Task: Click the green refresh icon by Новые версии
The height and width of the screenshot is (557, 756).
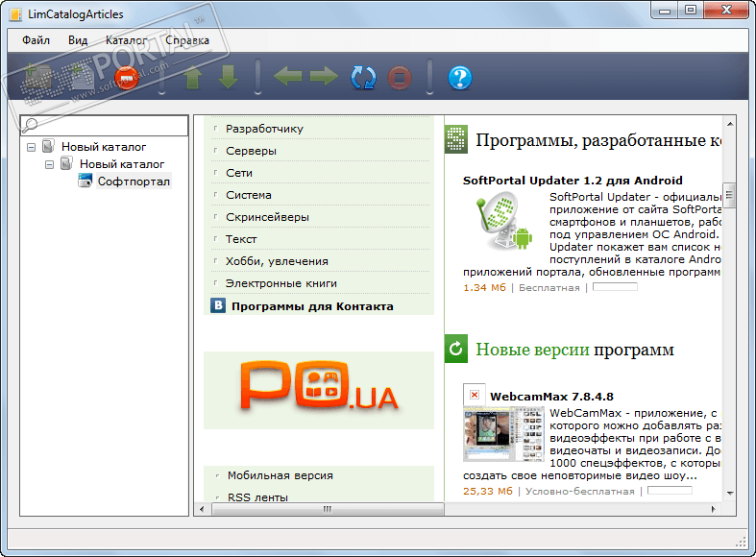Action: [456, 349]
